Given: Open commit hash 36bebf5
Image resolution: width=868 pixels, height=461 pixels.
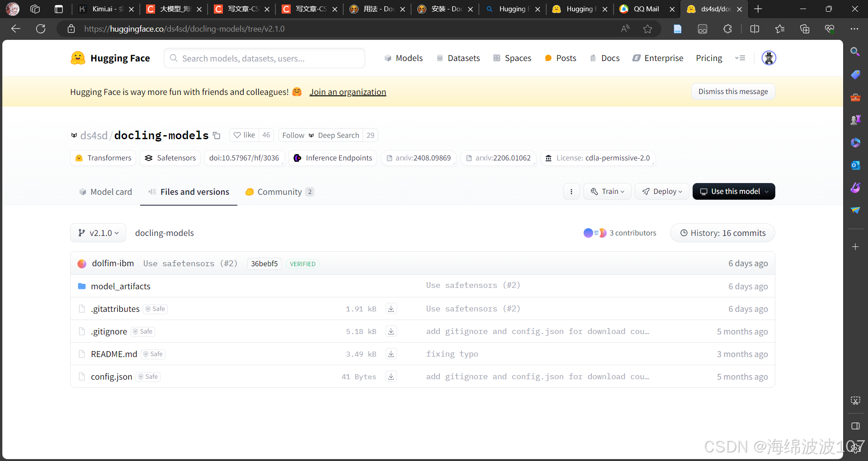Looking at the screenshot, I should coord(264,263).
